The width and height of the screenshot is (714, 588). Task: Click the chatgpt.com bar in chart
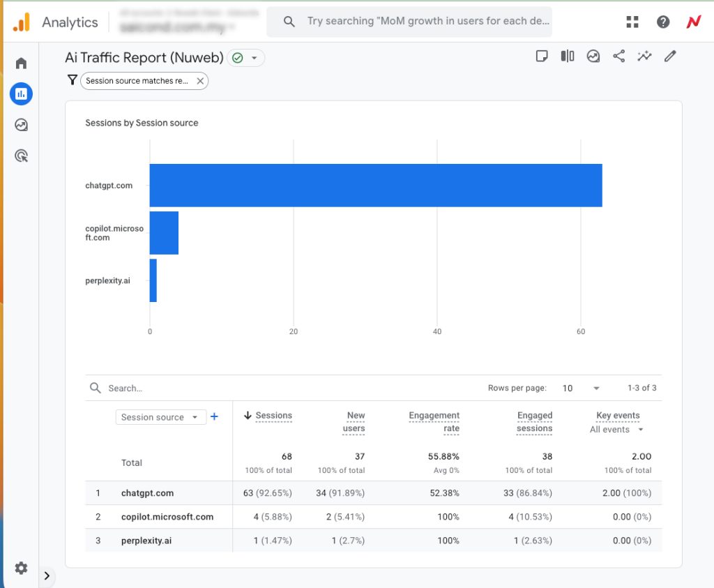375,186
